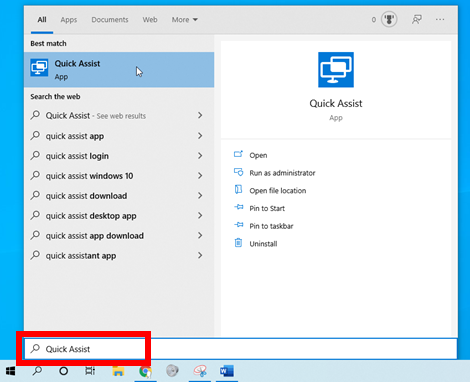Viewport: 470px width, 382px height.
Task: Click the red scribble app taskbar icon
Action: [200, 371]
